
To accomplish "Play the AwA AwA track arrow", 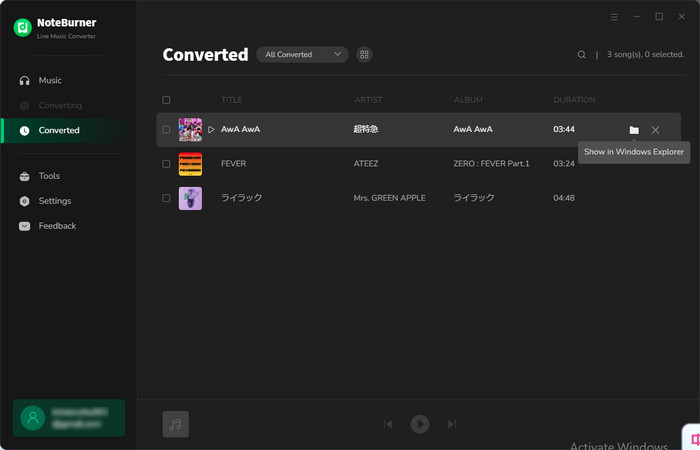I will [211, 129].
